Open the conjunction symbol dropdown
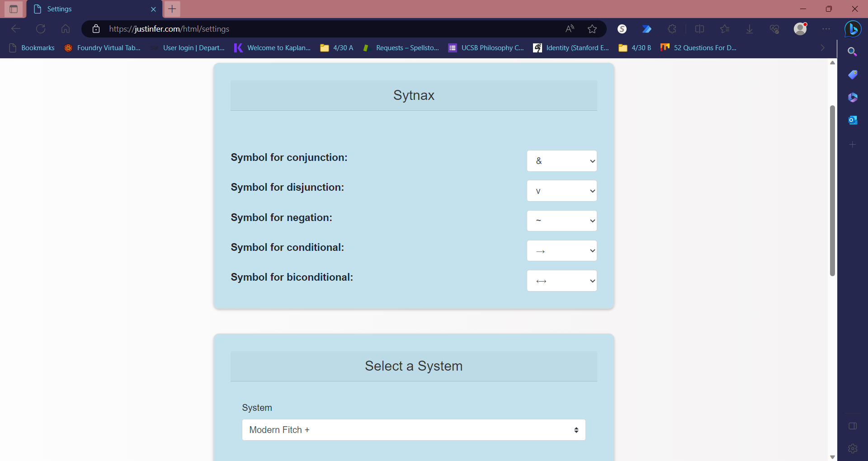The image size is (868, 461). [x=561, y=161]
